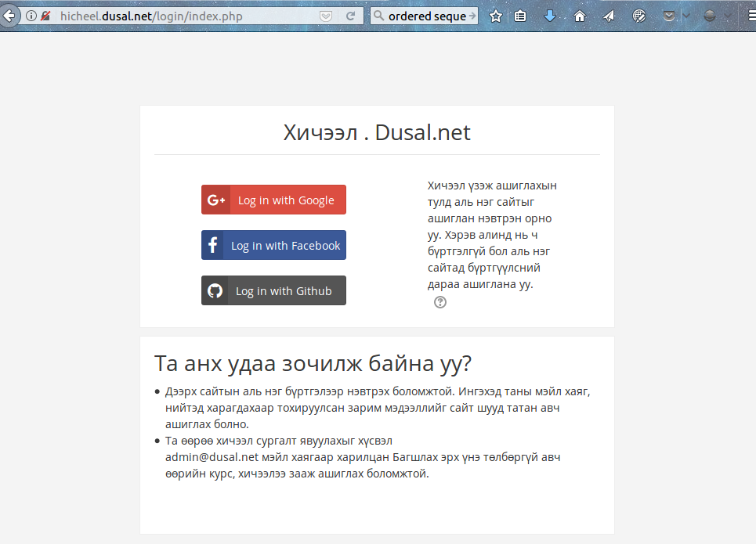Expand the dropdown next to Pocket icon
The width and height of the screenshot is (756, 544).
tap(686, 16)
